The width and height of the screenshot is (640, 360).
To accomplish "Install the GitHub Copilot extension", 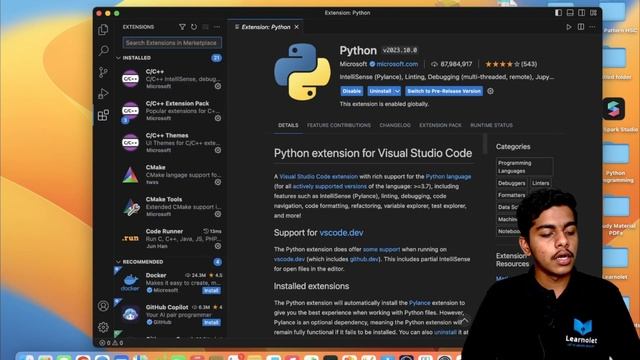I will tap(211, 322).
